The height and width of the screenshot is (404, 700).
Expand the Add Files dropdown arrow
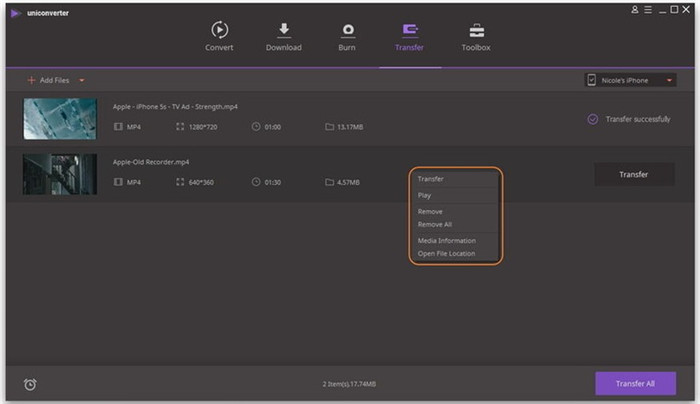point(82,80)
